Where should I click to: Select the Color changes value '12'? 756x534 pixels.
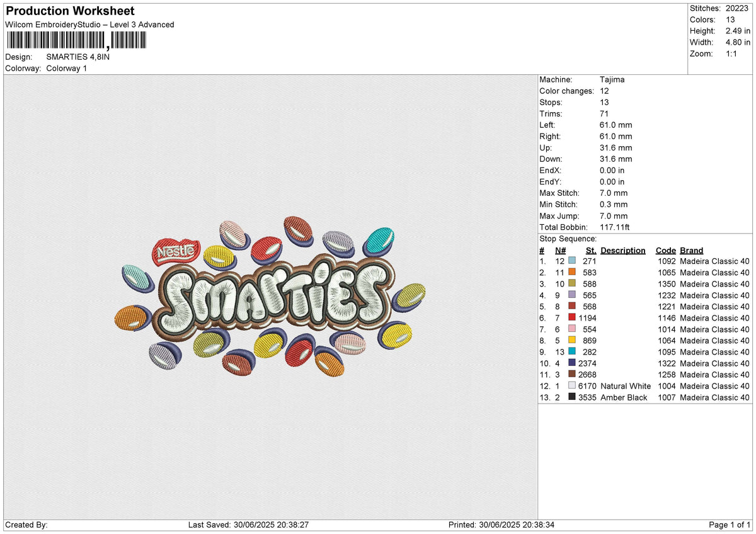point(604,91)
